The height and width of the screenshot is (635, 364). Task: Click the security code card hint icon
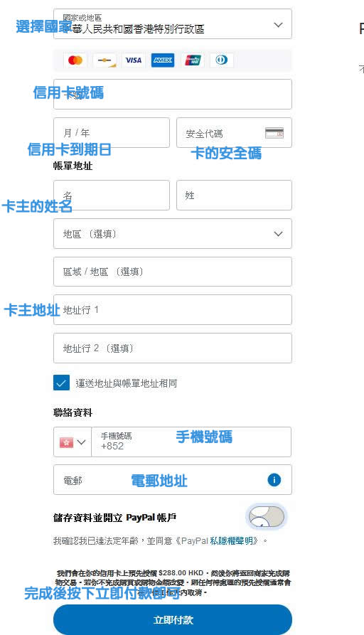(274, 133)
